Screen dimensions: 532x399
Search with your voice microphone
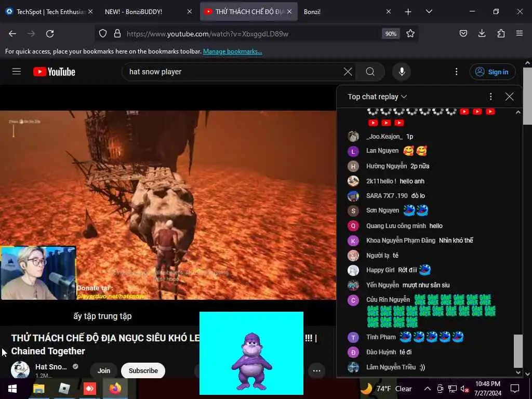[402, 72]
